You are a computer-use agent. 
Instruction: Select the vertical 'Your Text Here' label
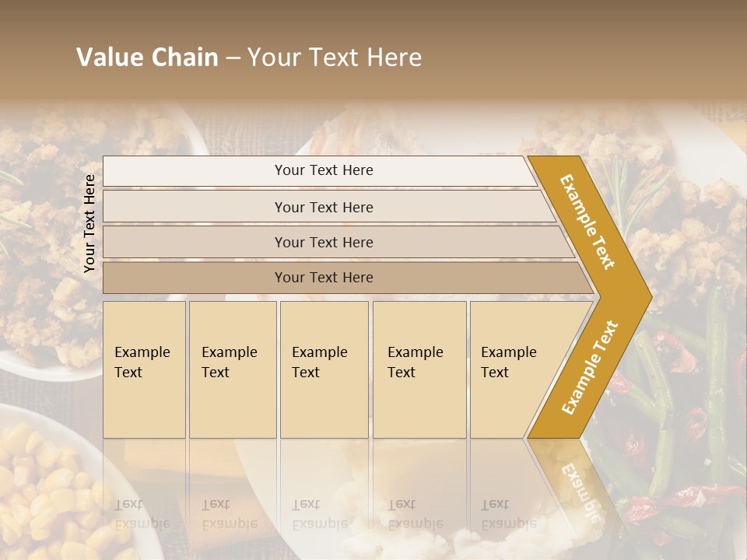[x=89, y=224]
